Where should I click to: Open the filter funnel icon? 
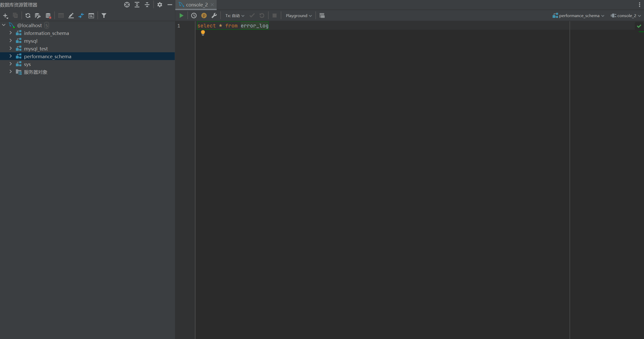click(104, 16)
